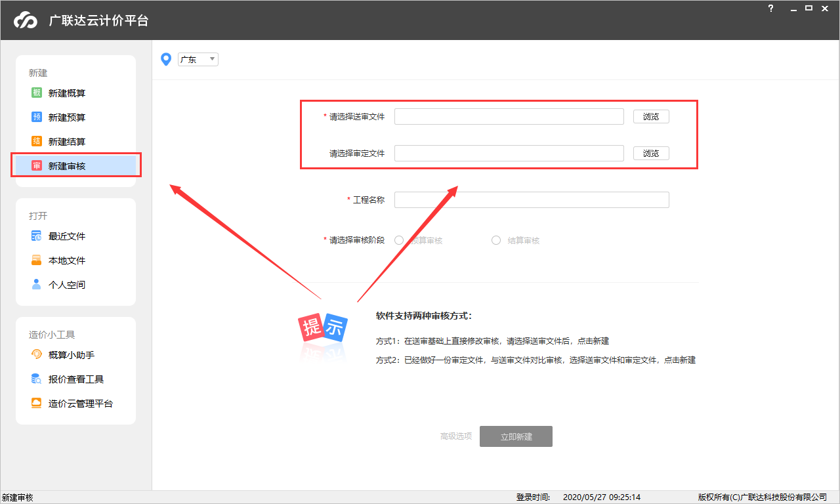Click the 概算小助手 icon
Screen dimensions: 840x504
click(37, 355)
